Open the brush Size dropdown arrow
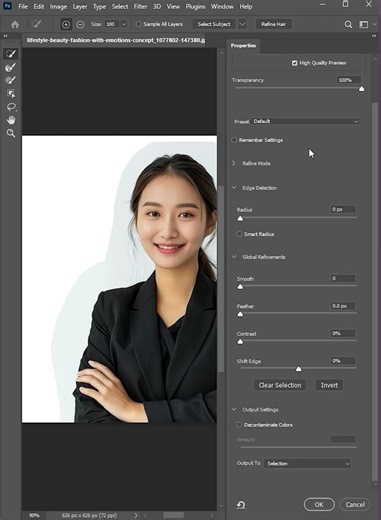381x520 pixels. 124,24
